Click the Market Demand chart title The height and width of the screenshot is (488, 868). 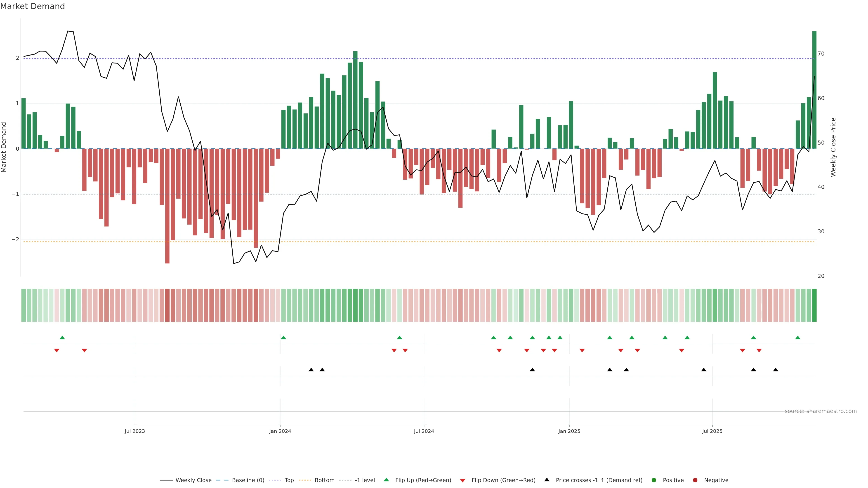(x=32, y=6)
